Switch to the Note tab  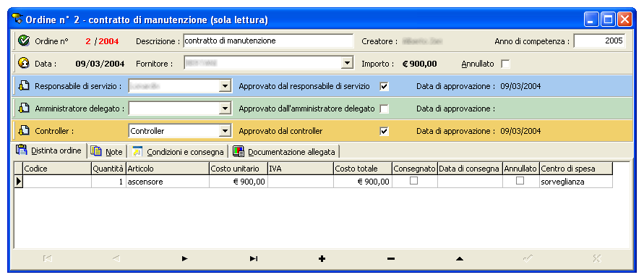(x=107, y=152)
